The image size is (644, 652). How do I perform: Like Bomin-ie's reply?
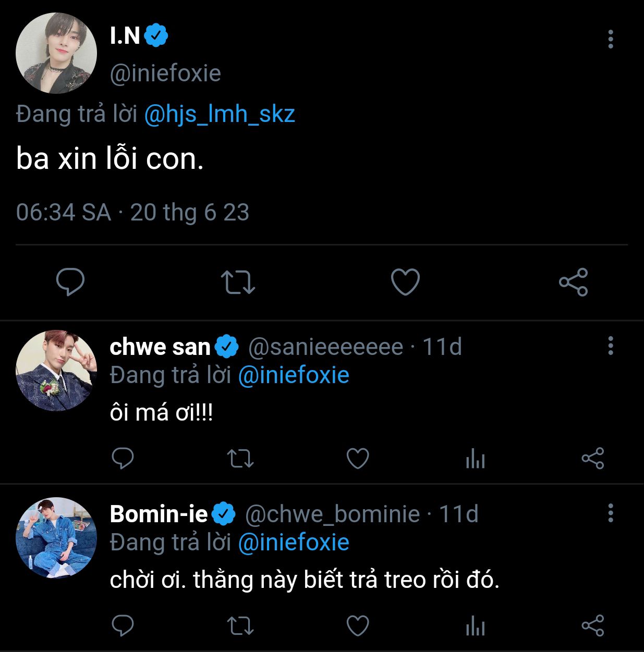click(358, 625)
